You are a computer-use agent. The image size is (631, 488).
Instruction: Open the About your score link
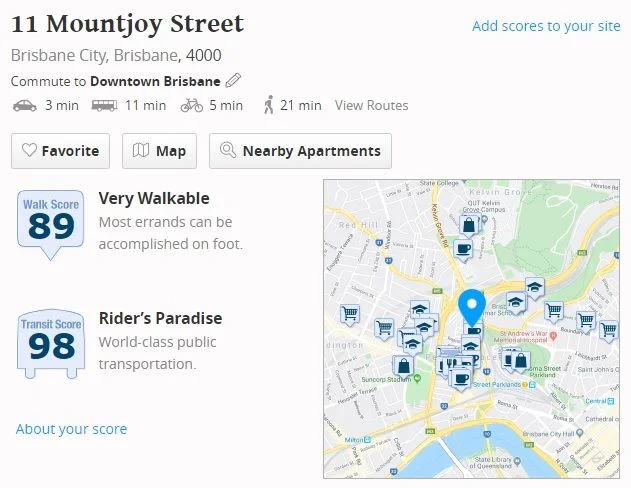coord(71,429)
